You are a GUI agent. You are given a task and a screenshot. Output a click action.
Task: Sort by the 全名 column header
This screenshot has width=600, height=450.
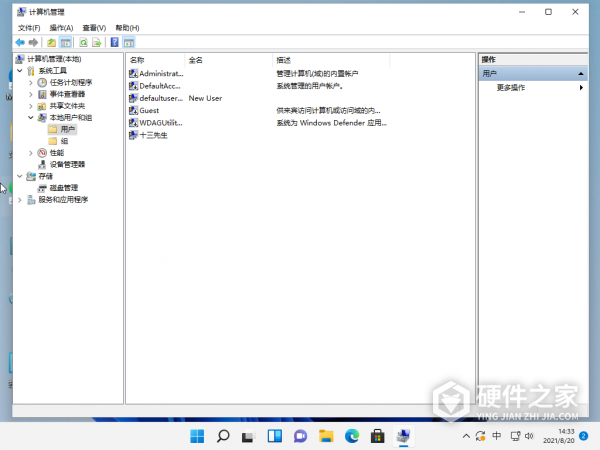click(x=228, y=60)
